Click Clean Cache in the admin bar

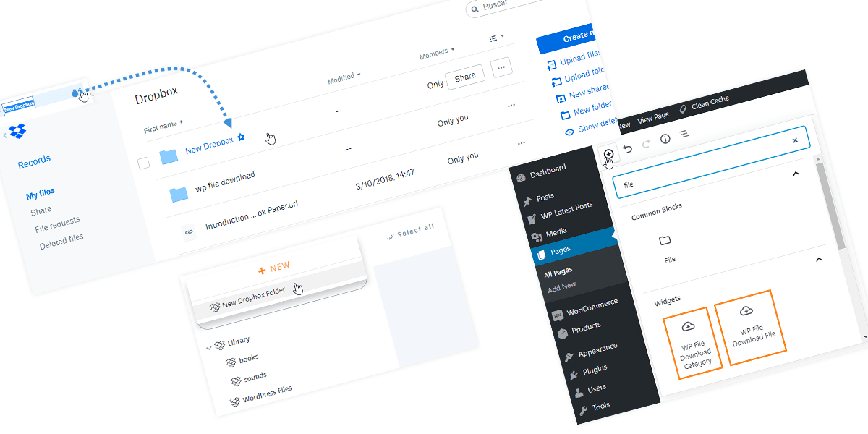(x=710, y=102)
